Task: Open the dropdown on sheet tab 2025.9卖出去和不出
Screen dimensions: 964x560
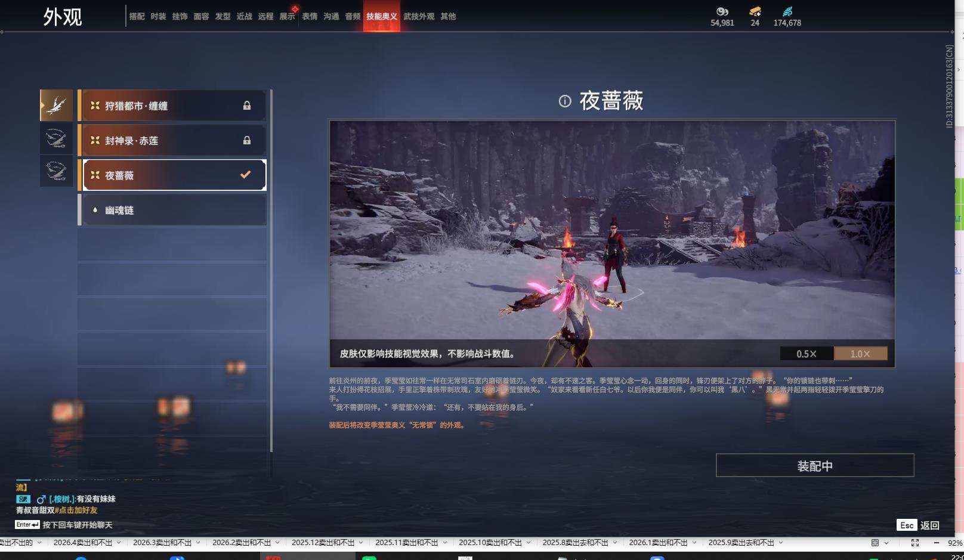Action: coord(781,543)
